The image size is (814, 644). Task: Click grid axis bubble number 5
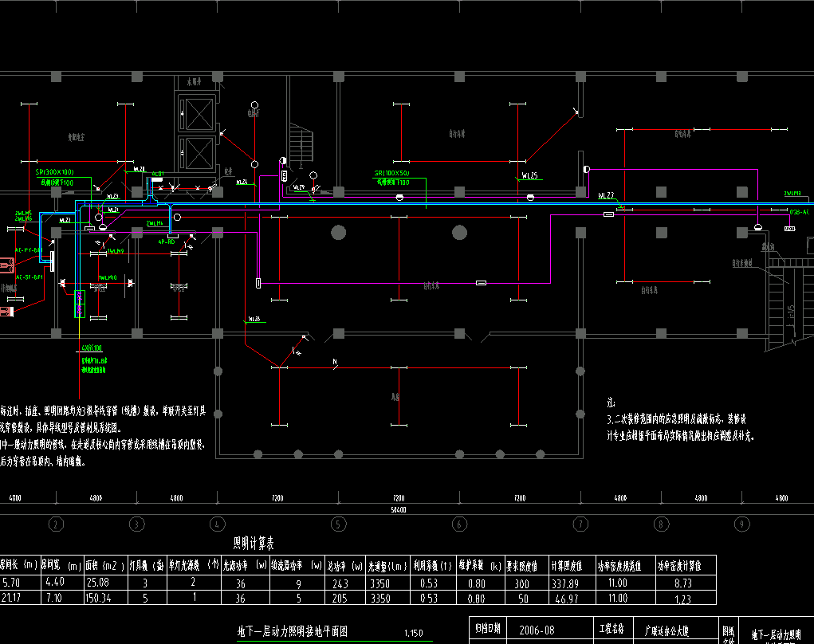tap(339, 524)
